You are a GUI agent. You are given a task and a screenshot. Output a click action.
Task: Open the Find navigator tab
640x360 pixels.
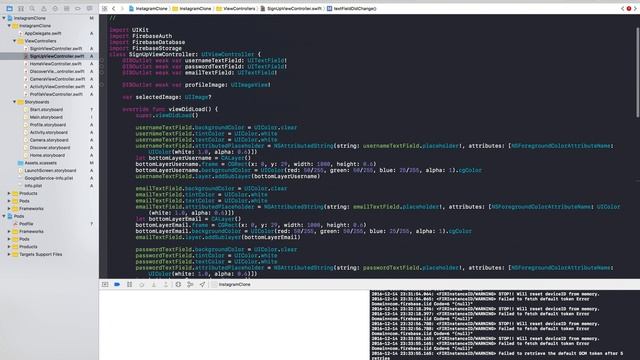(32, 8)
